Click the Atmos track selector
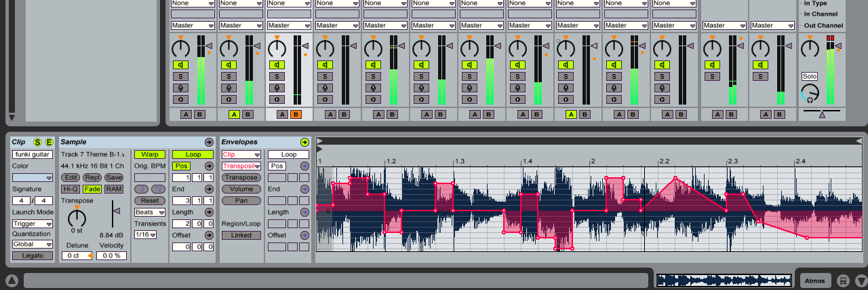The image size is (868, 290). 814,280
